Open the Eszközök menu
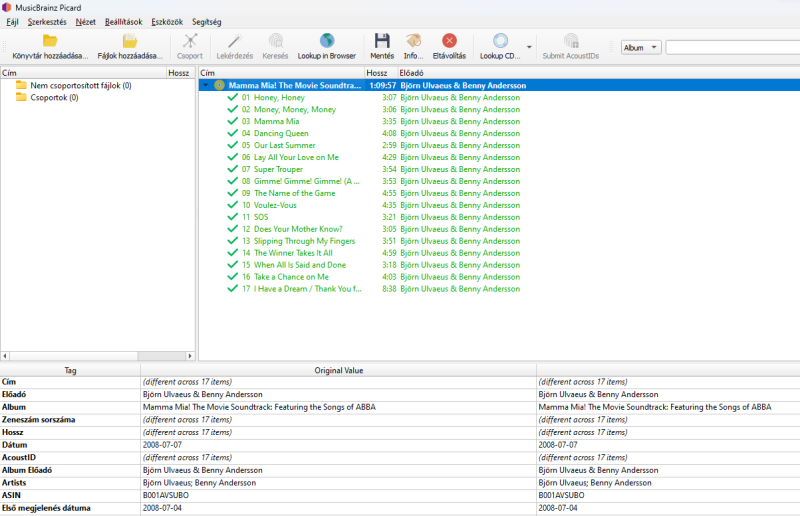Image resolution: width=800 pixels, height=516 pixels. pyautogui.click(x=167, y=22)
